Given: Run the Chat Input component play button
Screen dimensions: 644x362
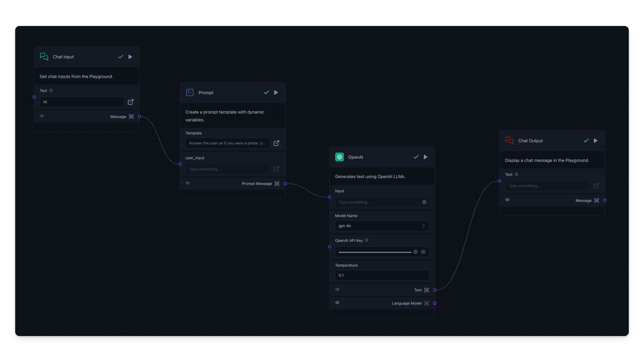Looking at the screenshot, I should point(130,57).
